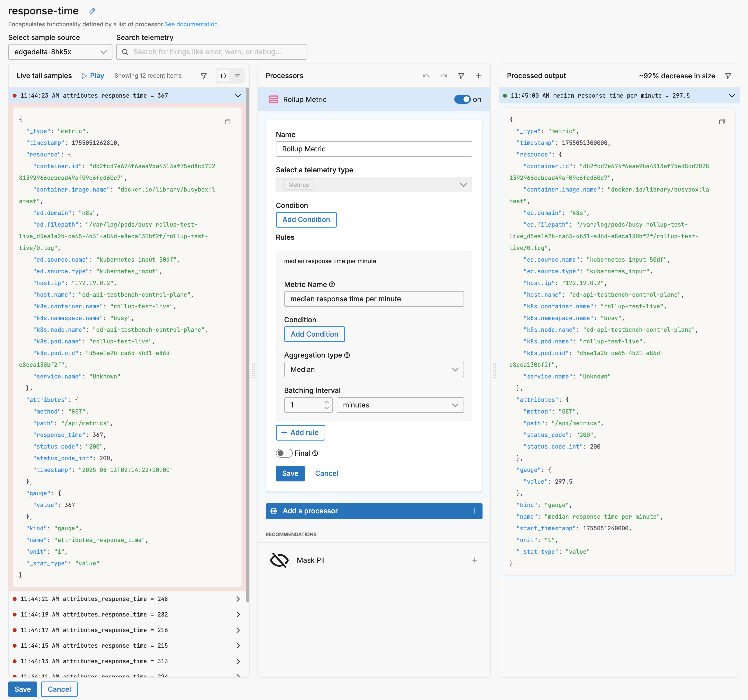Click the plus on Add a processor
The width and height of the screenshot is (748, 700).
(474, 511)
